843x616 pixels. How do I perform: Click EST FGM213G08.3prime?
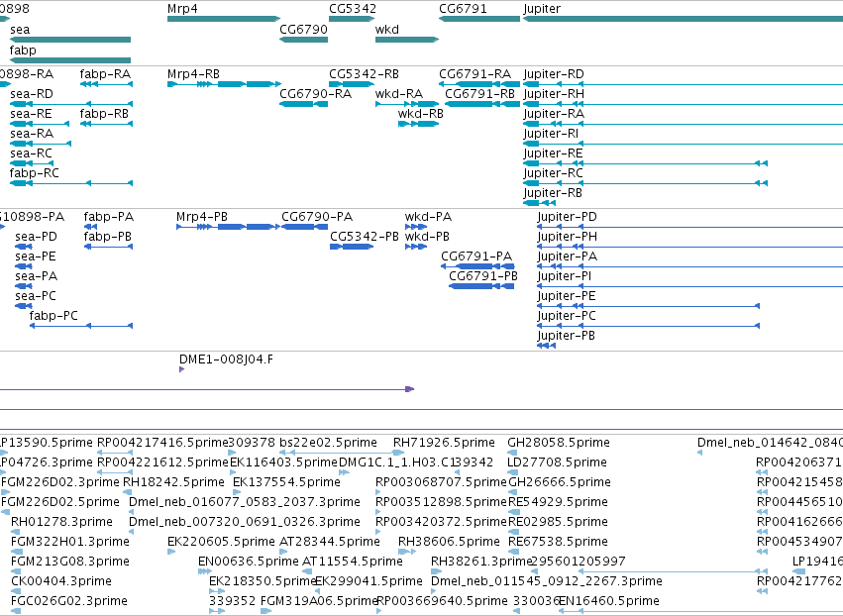pos(70,562)
